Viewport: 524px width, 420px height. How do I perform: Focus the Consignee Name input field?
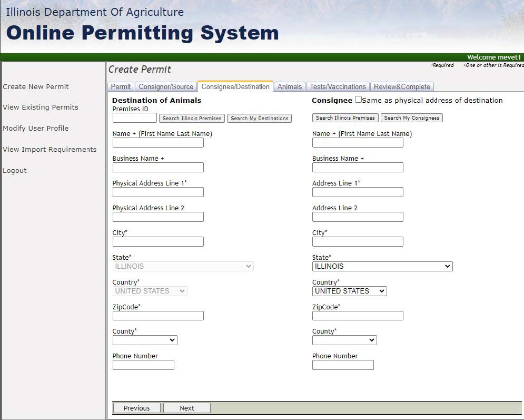pos(358,143)
